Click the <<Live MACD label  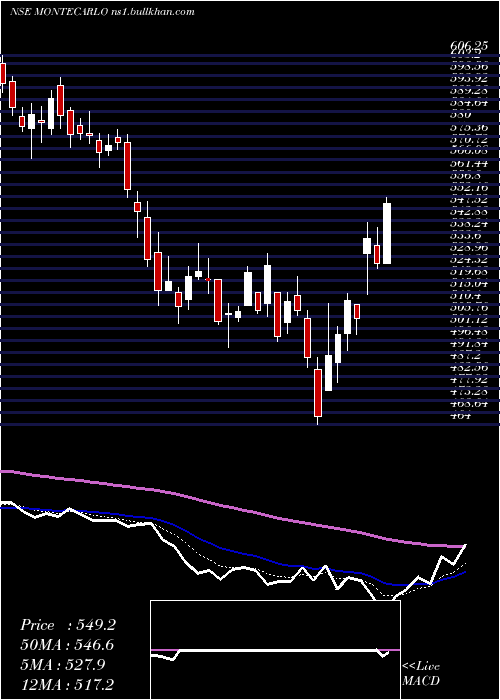pos(421,674)
